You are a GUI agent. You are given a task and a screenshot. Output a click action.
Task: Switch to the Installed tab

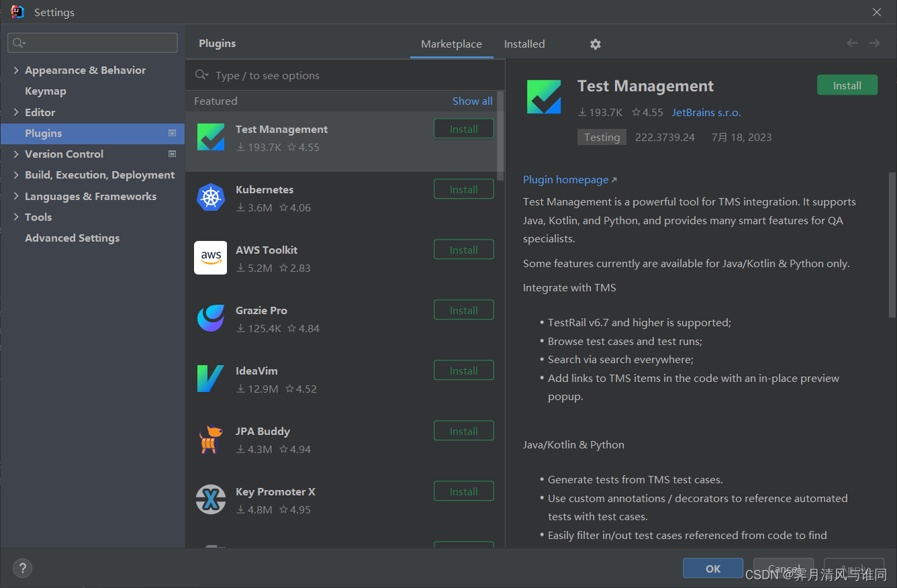pyautogui.click(x=524, y=44)
